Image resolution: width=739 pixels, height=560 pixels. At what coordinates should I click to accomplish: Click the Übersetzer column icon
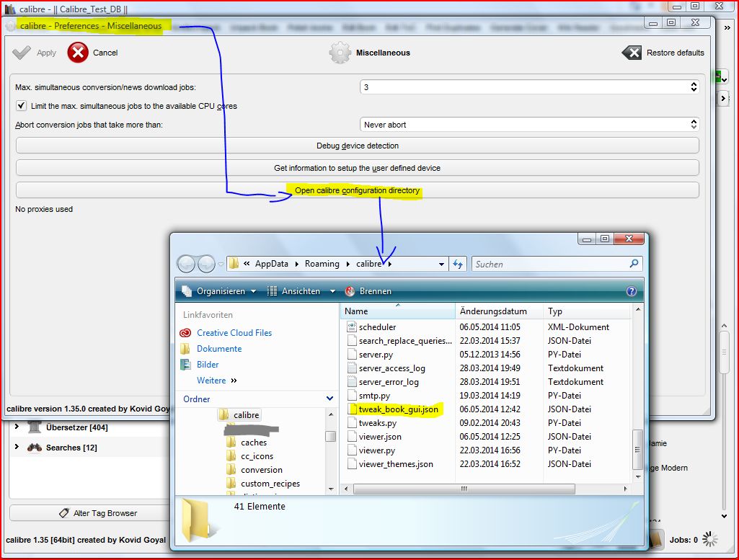pos(35,427)
